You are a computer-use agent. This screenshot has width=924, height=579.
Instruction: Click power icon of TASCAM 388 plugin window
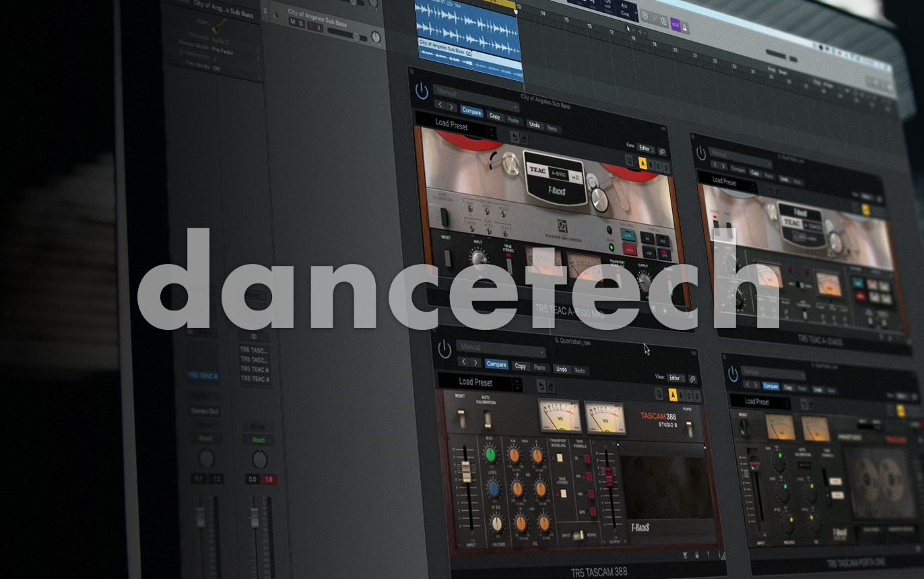pos(444,349)
